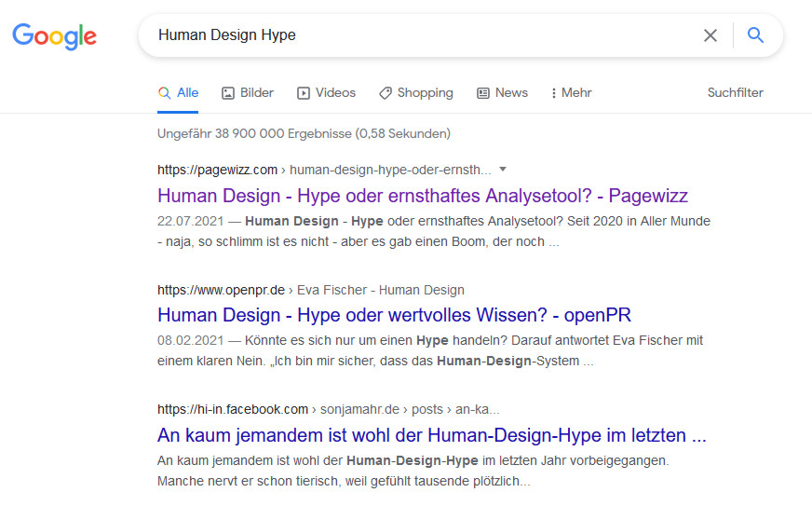Click the Shopping tag icon
This screenshot has width=812, height=506.
386,93
